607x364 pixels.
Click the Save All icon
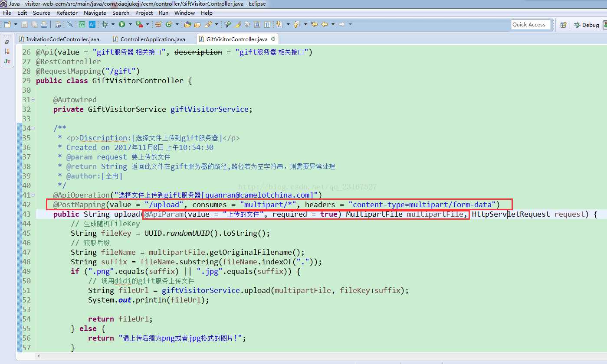pyautogui.click(x=34, y=24)
